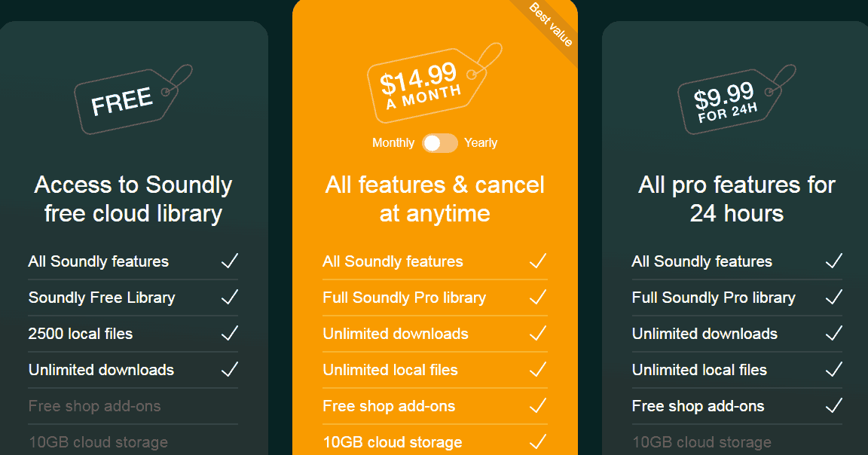This screenshot has width=868, height=455.
Task: Click Unlimited local files row in orange plan
Action: click(x=435, y=370)
